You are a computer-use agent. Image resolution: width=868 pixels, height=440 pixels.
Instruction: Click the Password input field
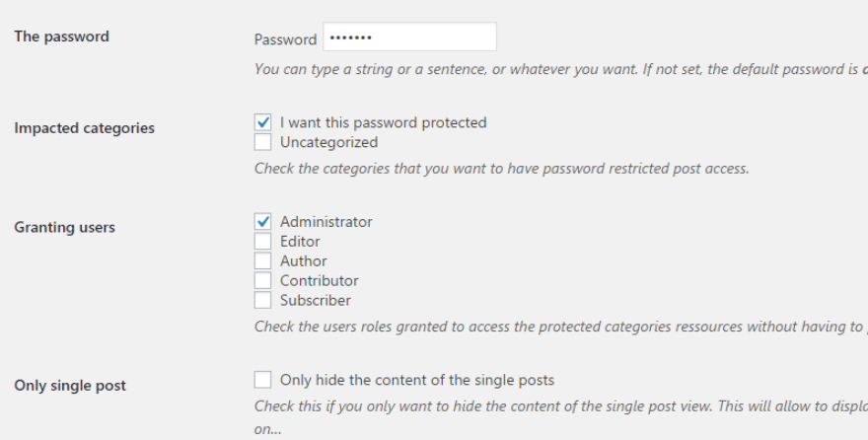pos(409,37)
